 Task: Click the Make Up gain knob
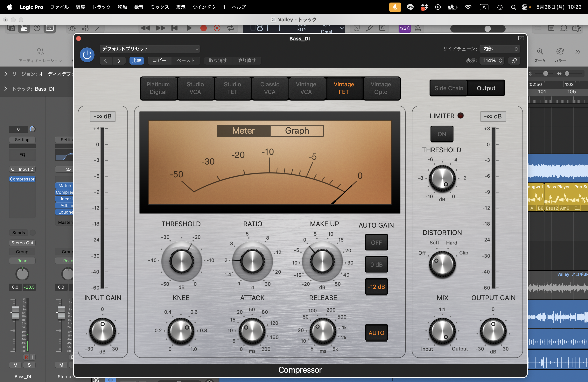(x=322, y=261)
